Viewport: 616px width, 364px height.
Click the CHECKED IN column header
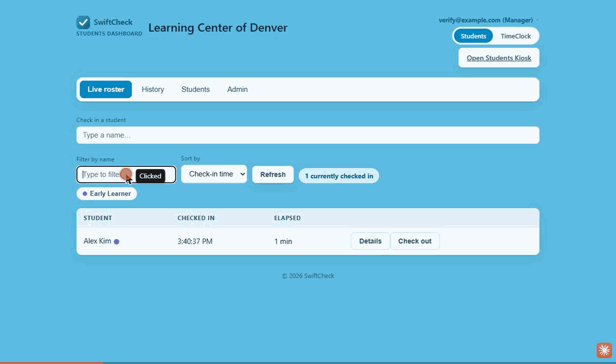tap(196, 218)
